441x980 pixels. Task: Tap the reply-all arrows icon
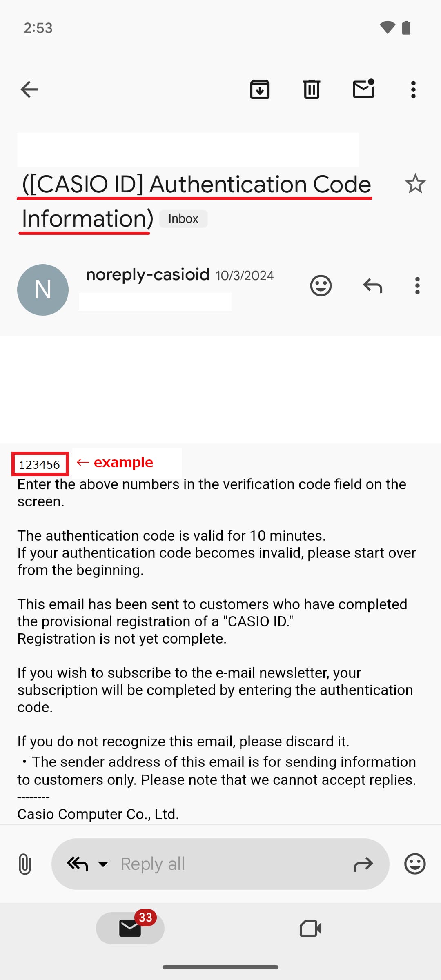pyautogui.click(x=78, y=864)
